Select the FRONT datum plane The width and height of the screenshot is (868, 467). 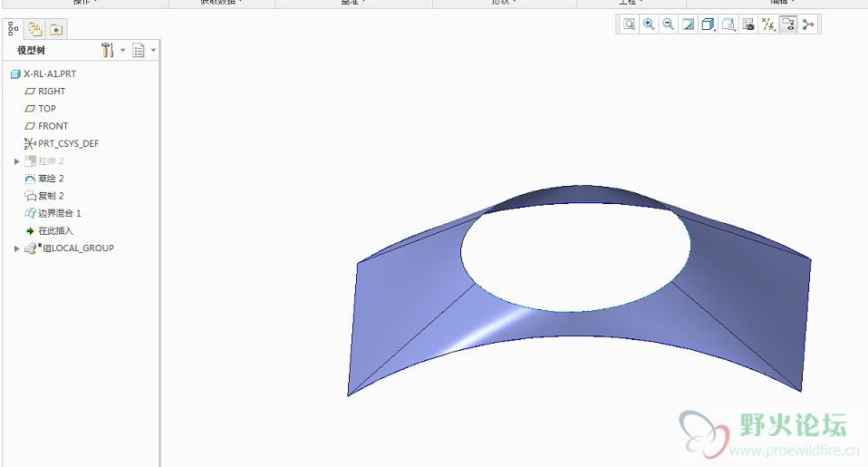[x=46, y=126]
